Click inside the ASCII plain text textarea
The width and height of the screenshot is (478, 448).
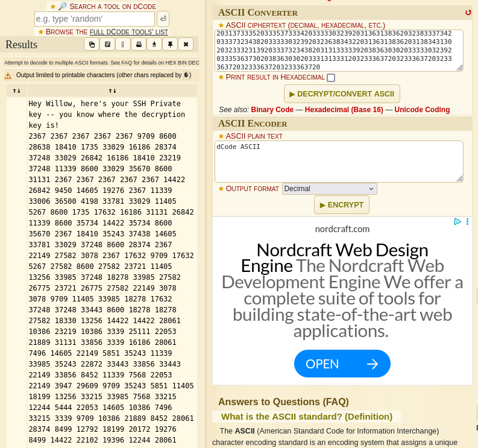pyautogui.click(x=339, y=162)
